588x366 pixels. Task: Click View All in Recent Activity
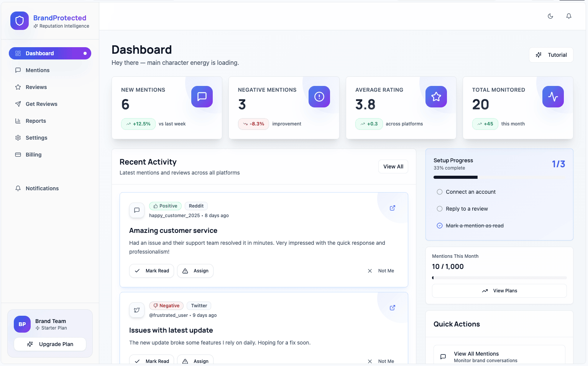[393, 167]
